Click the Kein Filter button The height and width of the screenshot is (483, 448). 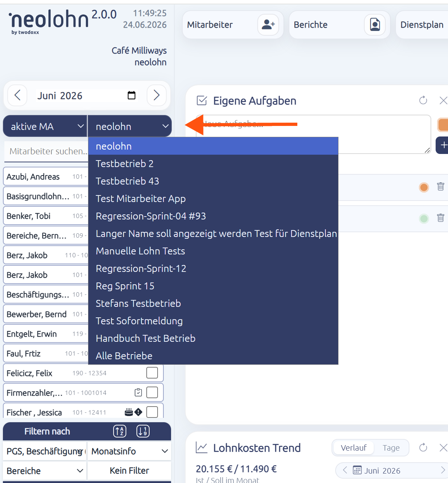click(x=130, y=471)
